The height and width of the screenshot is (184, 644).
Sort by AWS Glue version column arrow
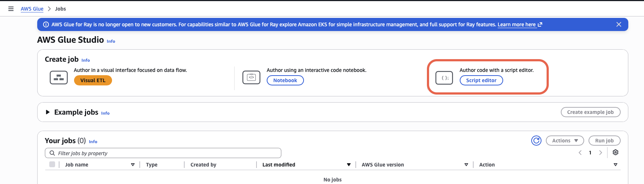point(466,165)
